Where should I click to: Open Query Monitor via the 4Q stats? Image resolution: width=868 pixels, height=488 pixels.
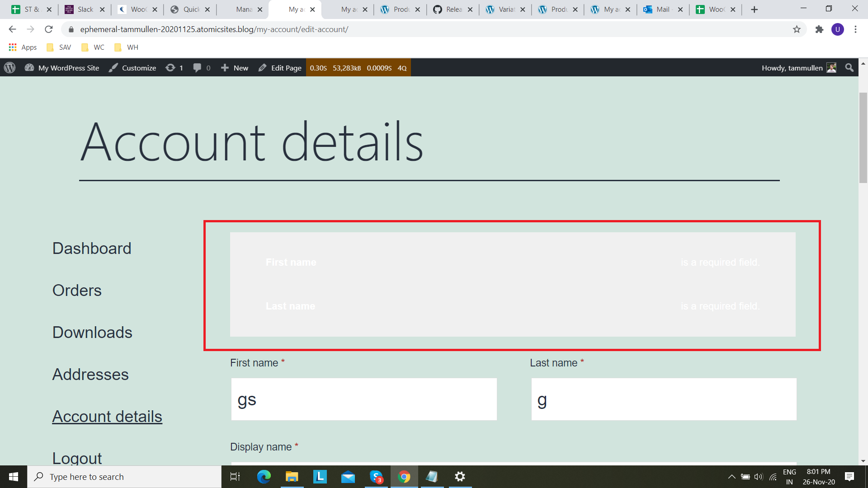pyautogui.click(x=401, y=68)
